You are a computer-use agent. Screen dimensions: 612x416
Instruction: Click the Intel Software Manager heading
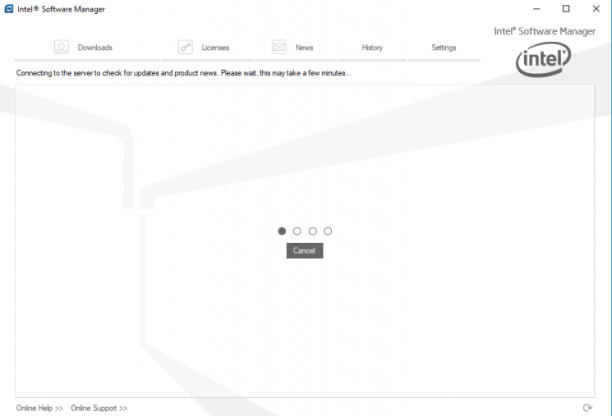point(544,31)
